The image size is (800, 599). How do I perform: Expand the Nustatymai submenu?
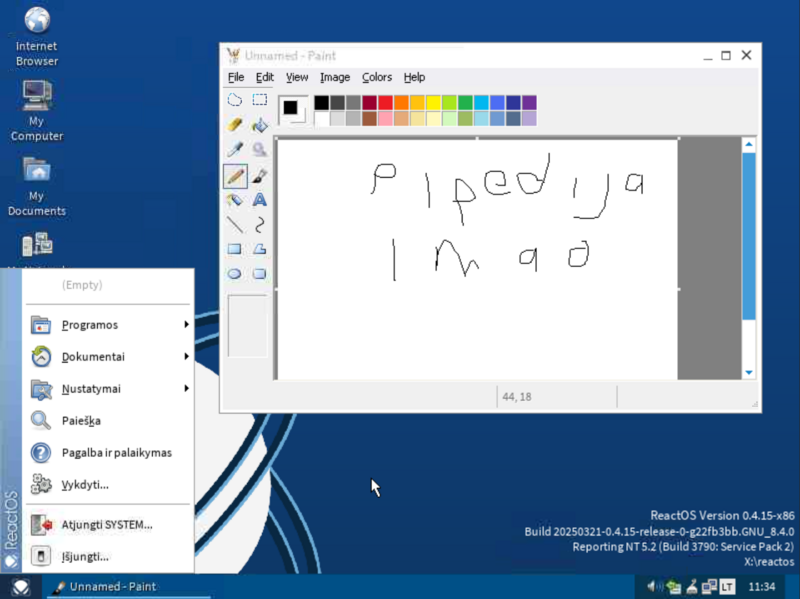pos(90,388)
